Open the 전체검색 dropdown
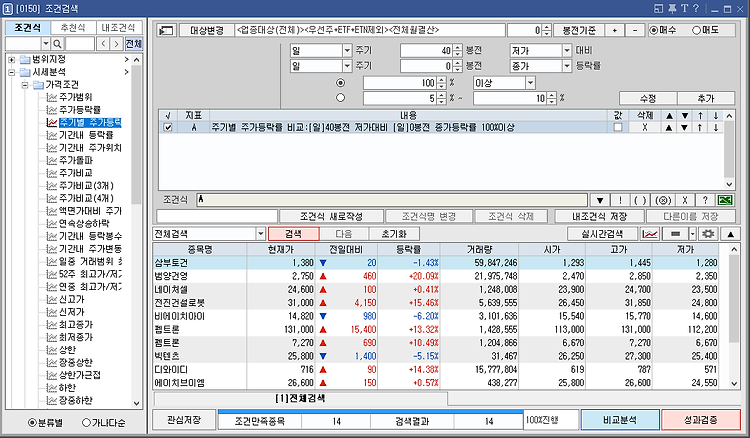Image resolution: width=750 pixels, height=438 pixels. click(260, 234)
